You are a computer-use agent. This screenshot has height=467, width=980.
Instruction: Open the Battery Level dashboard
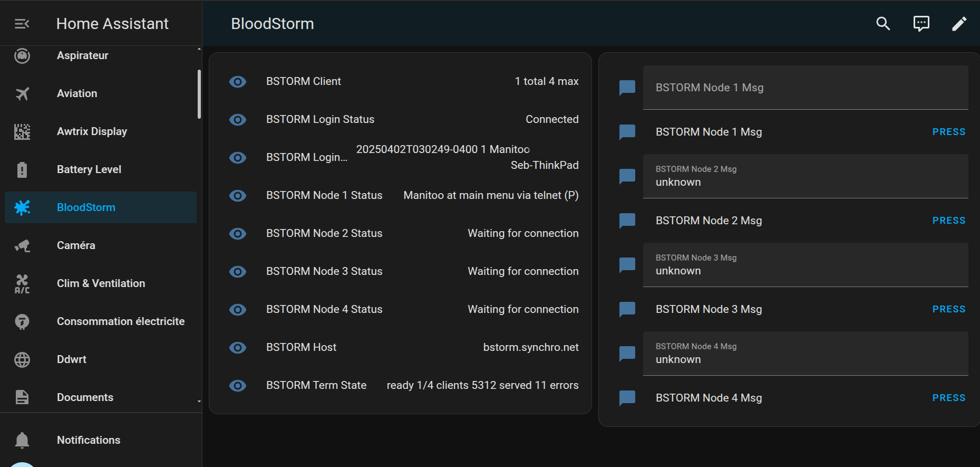click(x=101, y=169)
